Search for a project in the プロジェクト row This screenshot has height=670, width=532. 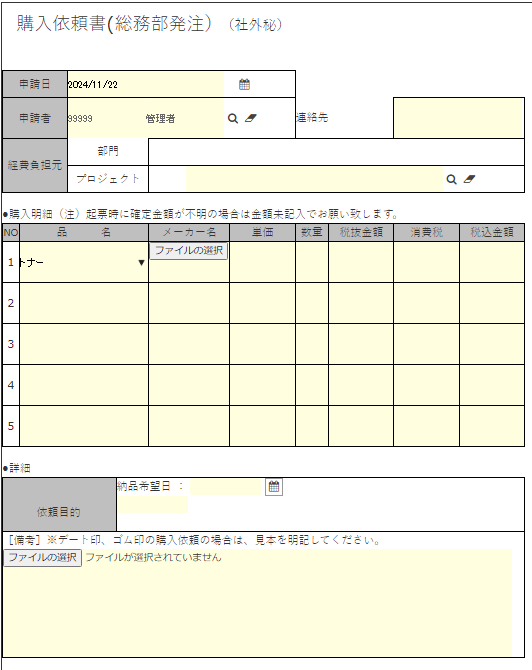pos(451,179)
